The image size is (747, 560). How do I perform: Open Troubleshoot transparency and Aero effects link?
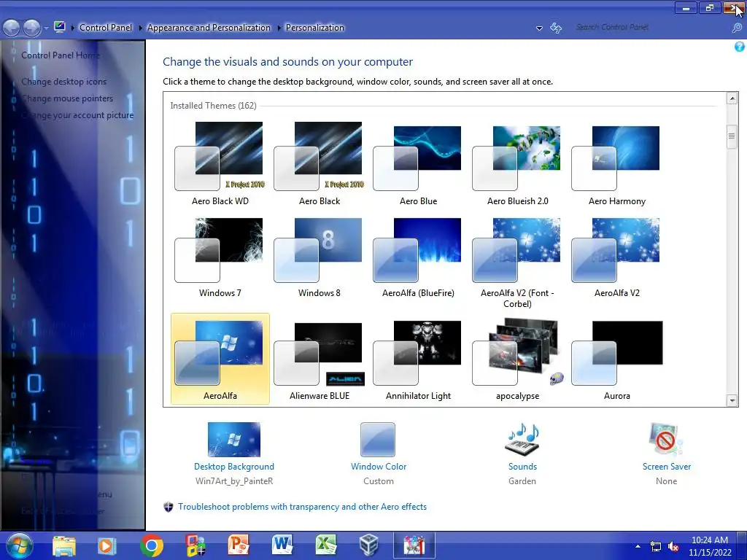click(302, 507)
